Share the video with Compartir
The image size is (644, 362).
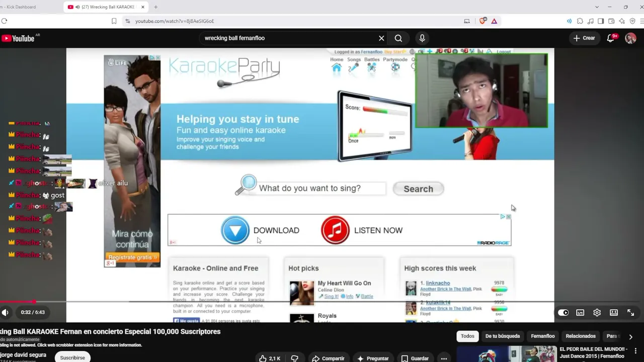click(x=328, y=358)
